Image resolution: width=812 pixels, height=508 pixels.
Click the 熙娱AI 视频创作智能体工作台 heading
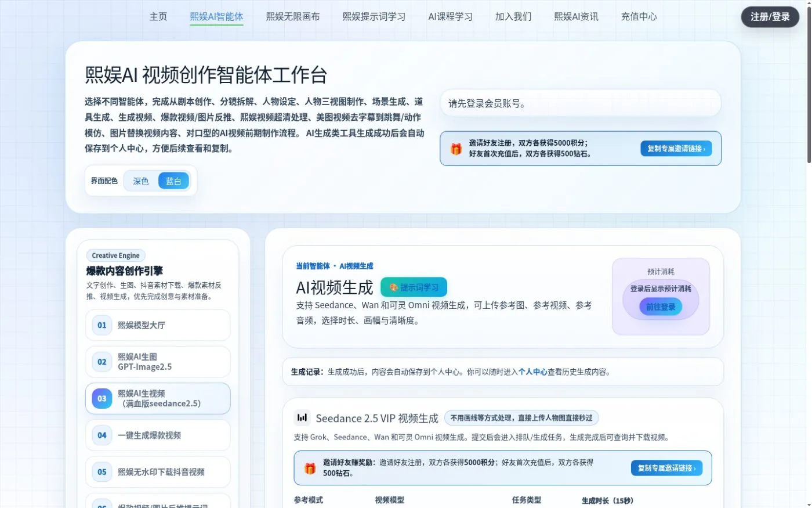tap(206, 75)
